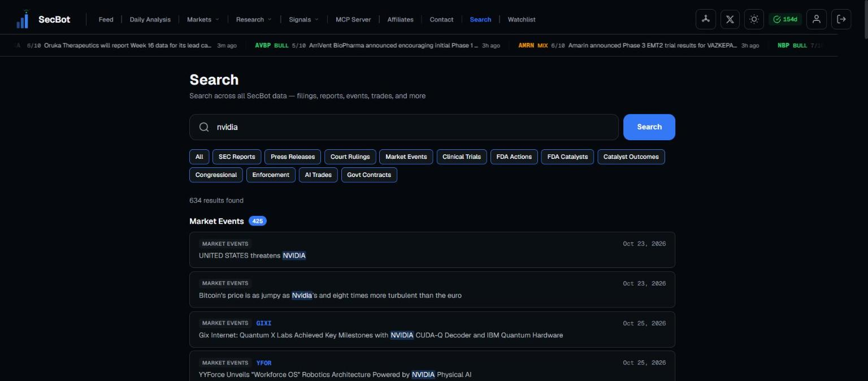The width and height of the screenshot is (868, 381).
Task: Open the MCP Server page
Action: tap(353, 19)
